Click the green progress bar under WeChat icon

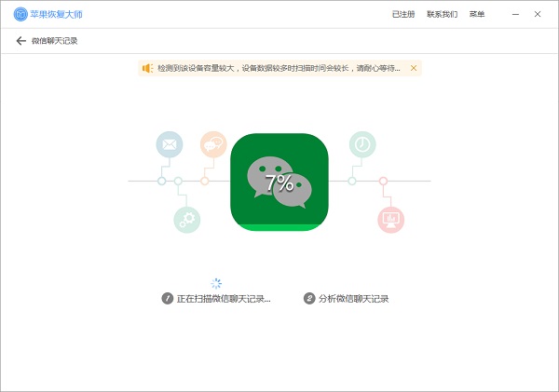pyautogui.click(x=279, y=227)
